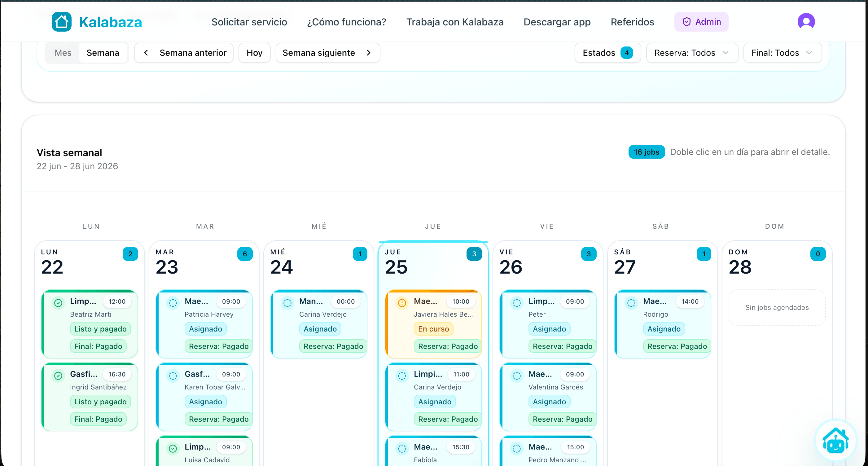Open the chatbot assistant robot icon
Image resolution: width=868 pixels, height=466 pixels.
(x=835, y=440)
